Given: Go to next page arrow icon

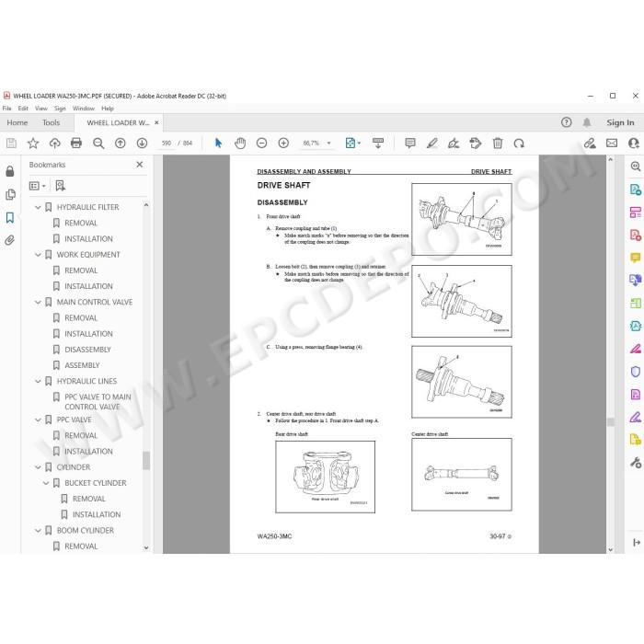Looking at the screenshot, I should point(142,143).
